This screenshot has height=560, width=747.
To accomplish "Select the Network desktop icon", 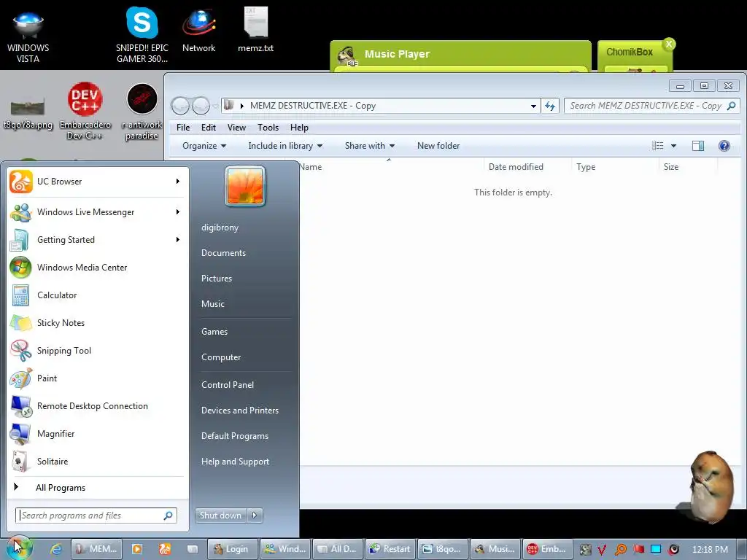I will pyautogui.click(x=198, y=31).
